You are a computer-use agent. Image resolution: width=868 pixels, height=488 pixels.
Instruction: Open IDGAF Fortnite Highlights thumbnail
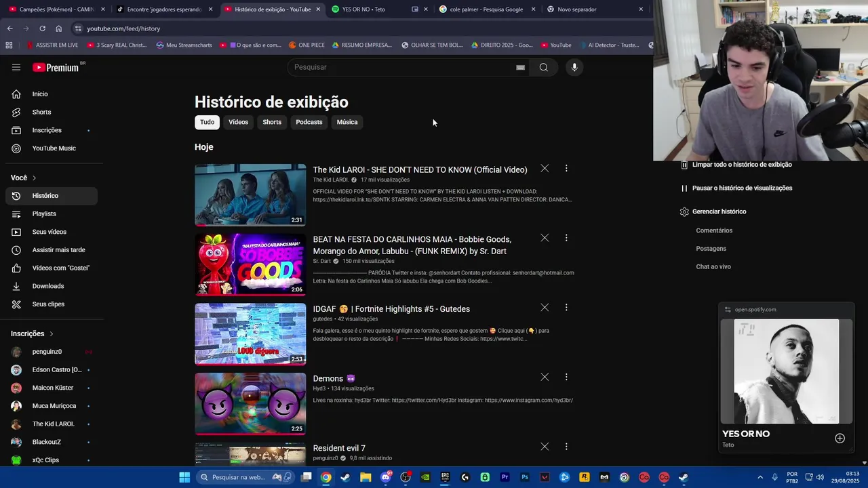pyautogui.click(x=250, y=334)
